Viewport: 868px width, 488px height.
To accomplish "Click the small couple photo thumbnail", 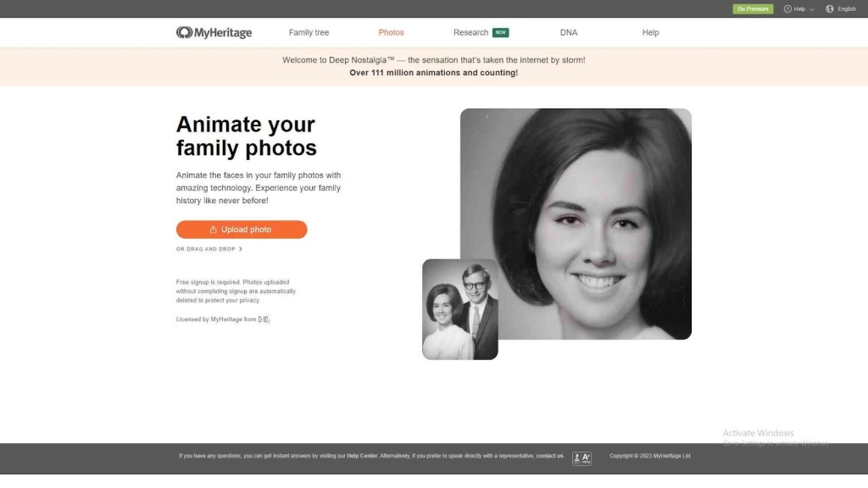I will click(460, 309).
